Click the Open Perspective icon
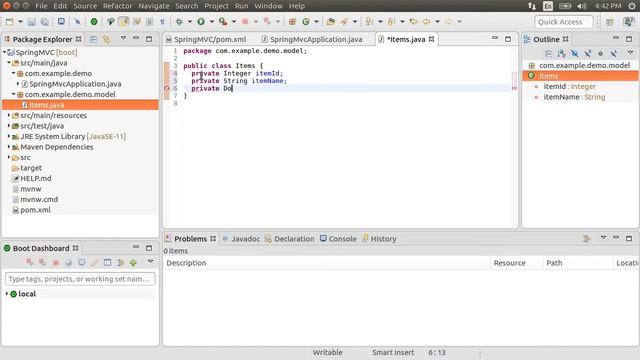Screen dimensions: 640x360 pyautogui.click(x=610, y=22)
